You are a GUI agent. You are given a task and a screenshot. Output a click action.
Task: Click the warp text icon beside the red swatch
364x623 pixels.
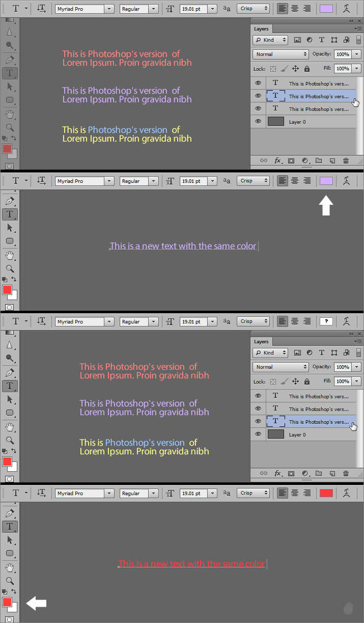click(x=347, y=493)
